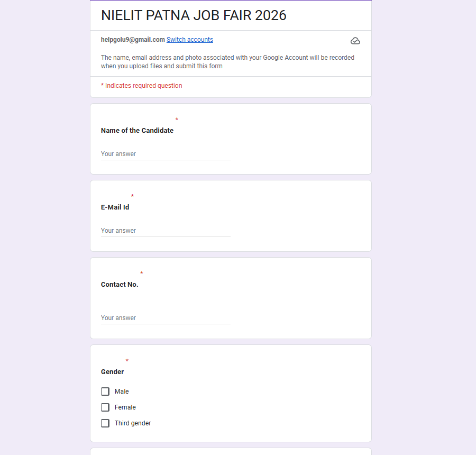476x455 pixels.
Task: Click the required asterisk above Gender
Action: (x=127, y=361)
